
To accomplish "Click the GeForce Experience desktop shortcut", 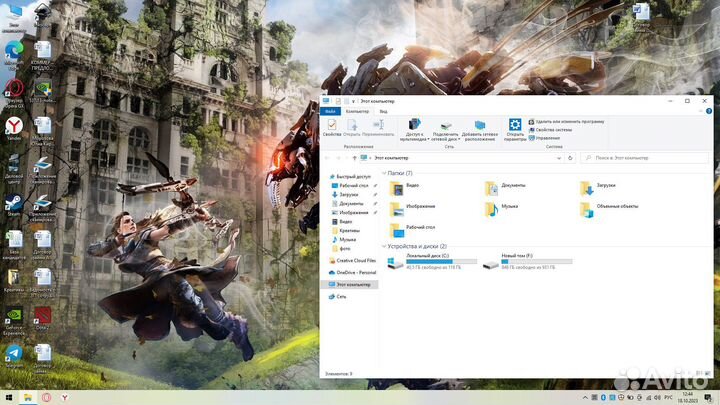I will click(x=14, y=321).
